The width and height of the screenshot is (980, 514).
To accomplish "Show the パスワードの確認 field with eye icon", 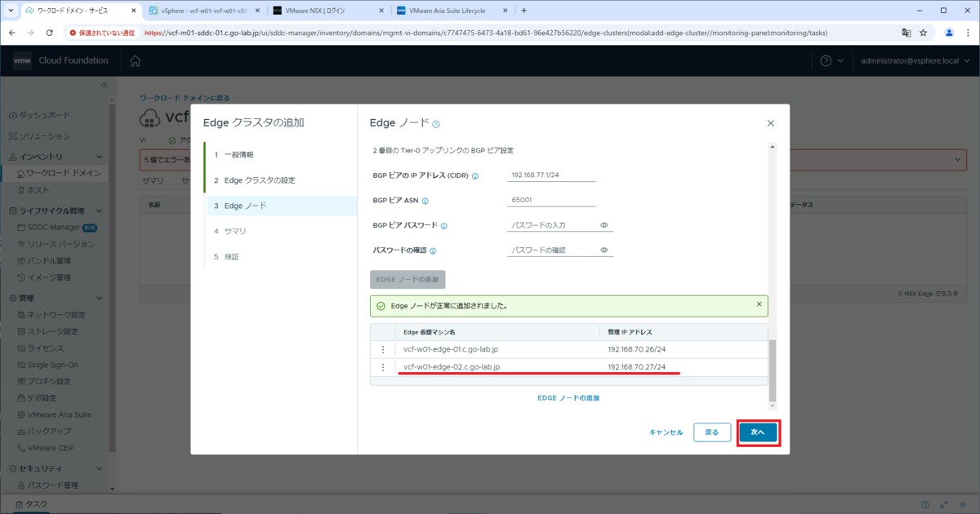I will click(604, 250).
